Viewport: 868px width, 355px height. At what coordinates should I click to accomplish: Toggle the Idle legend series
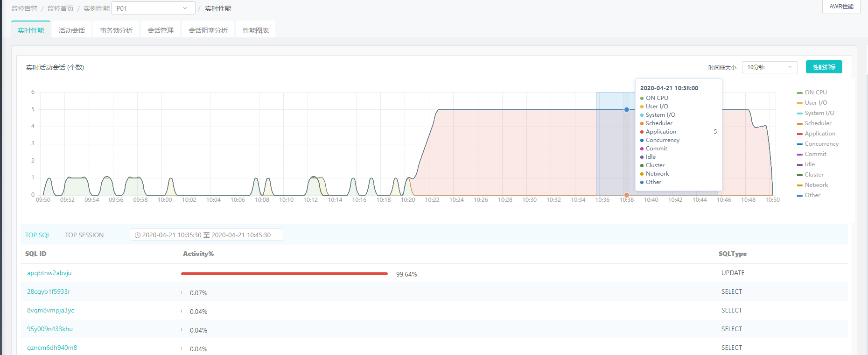click(x=806, y=164)
